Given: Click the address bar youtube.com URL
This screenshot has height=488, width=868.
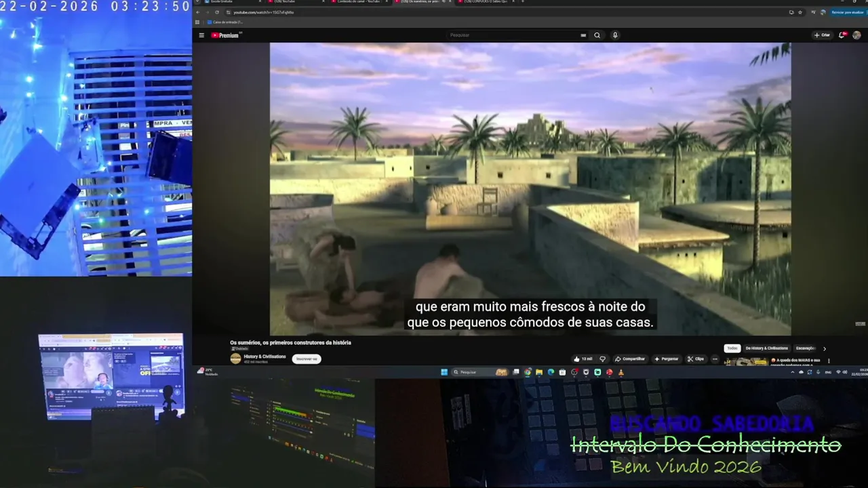Looking at the screenshot, I should (264, 12).
